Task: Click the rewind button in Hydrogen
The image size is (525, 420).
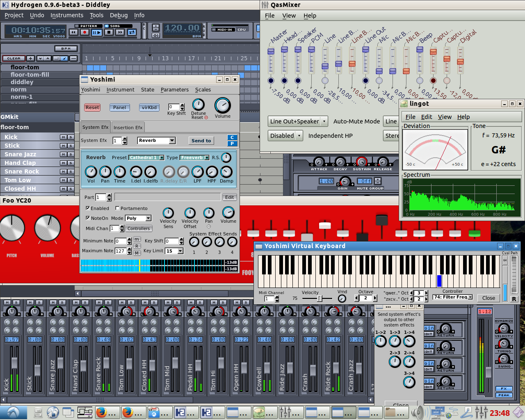Action: click(73, 32)
